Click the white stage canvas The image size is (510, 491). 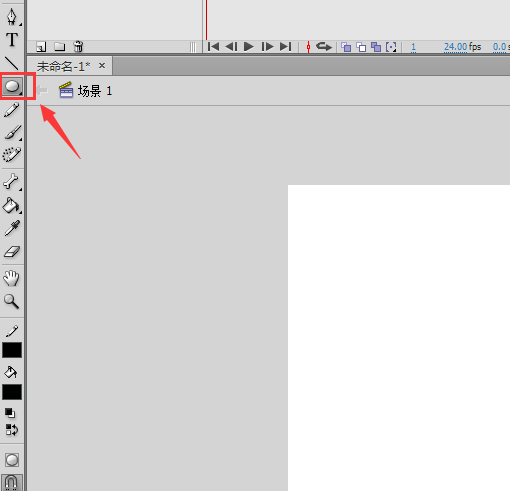click(x=399, y=337)
